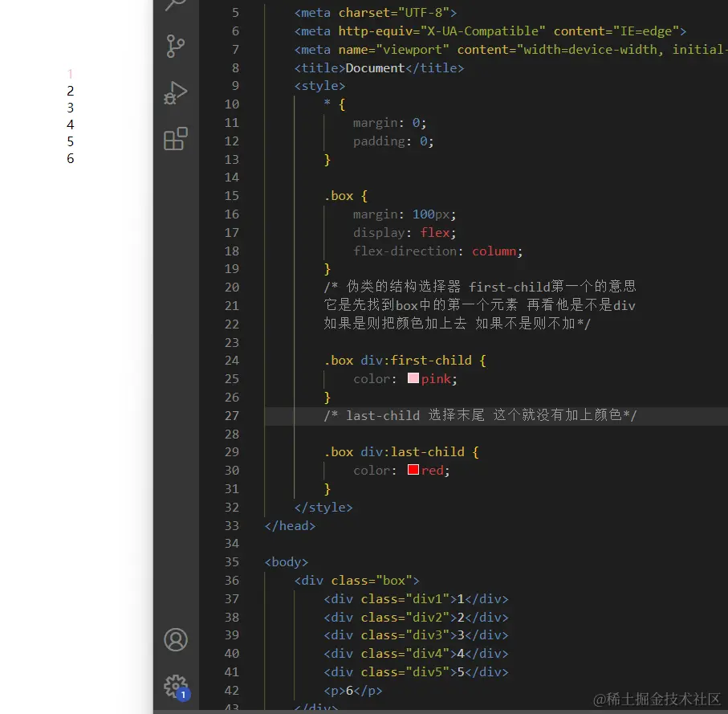
Task: Click the padding: 0 declaration
Action: coord(393,141)
